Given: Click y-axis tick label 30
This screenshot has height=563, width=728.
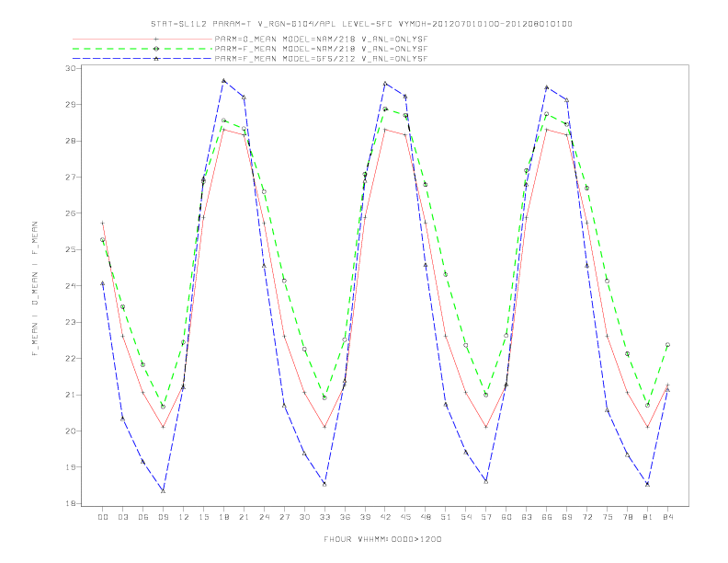Looking at the screenshot, I should (x=71, y=68).
